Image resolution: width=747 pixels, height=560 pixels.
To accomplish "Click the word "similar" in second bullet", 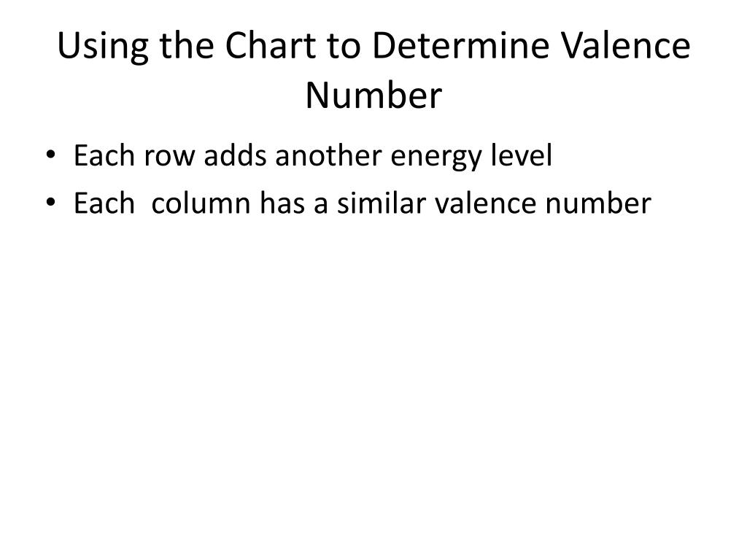I will coord(377,203).
